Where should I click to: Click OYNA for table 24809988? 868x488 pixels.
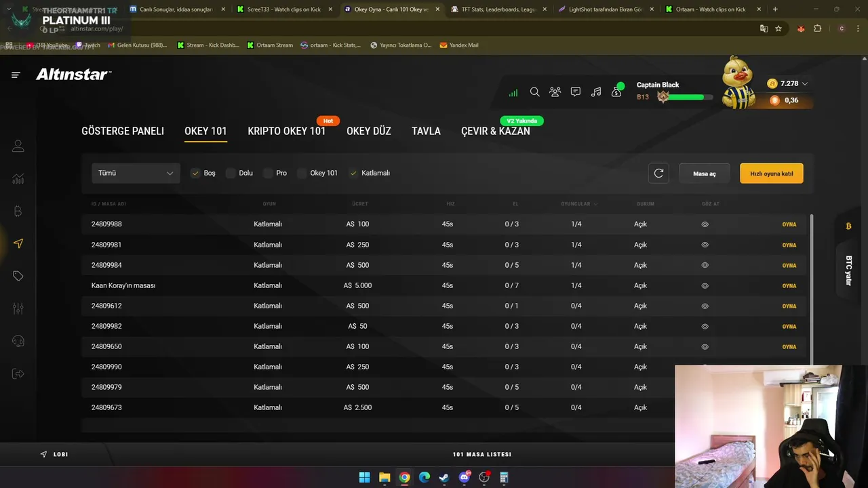(x=789, y=224)
